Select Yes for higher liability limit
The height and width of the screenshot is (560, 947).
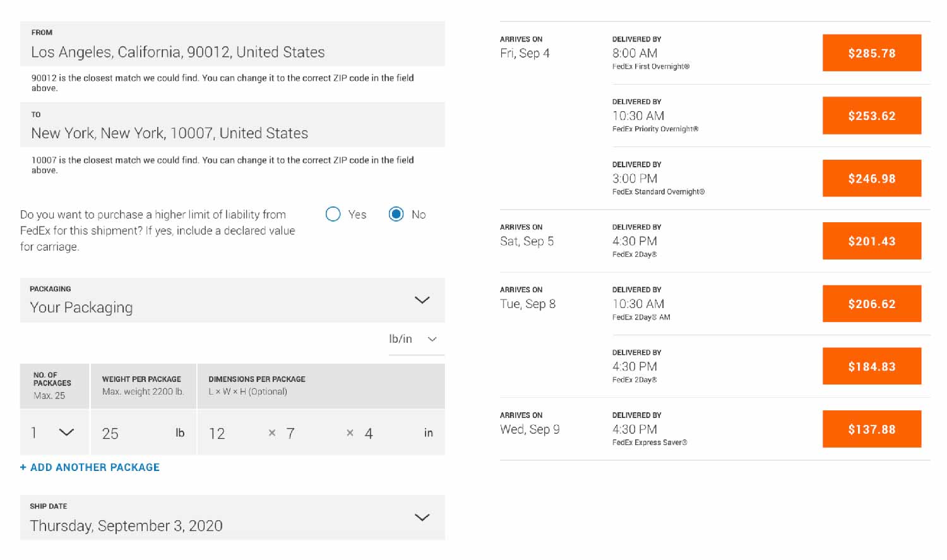coord(333,214)
